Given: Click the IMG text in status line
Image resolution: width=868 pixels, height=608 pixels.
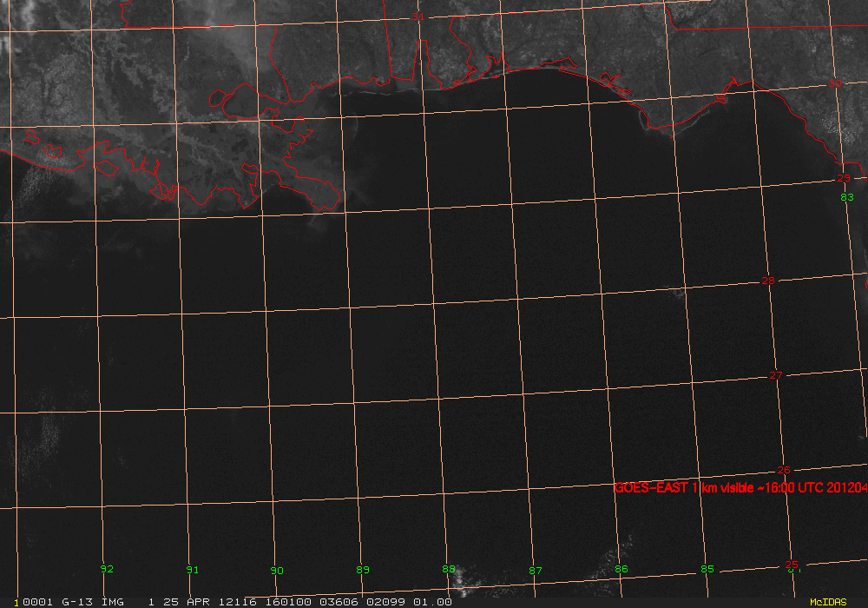Looking at the screenshot, I should (112, 602).
